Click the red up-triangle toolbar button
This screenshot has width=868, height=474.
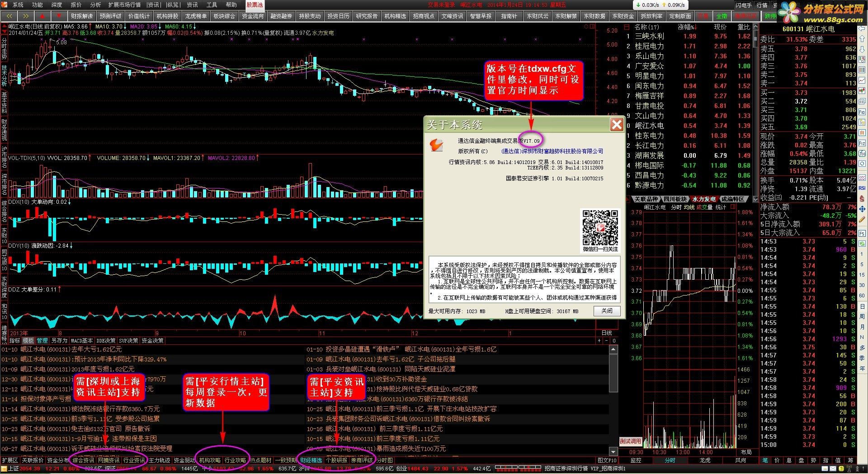[42, 16]
